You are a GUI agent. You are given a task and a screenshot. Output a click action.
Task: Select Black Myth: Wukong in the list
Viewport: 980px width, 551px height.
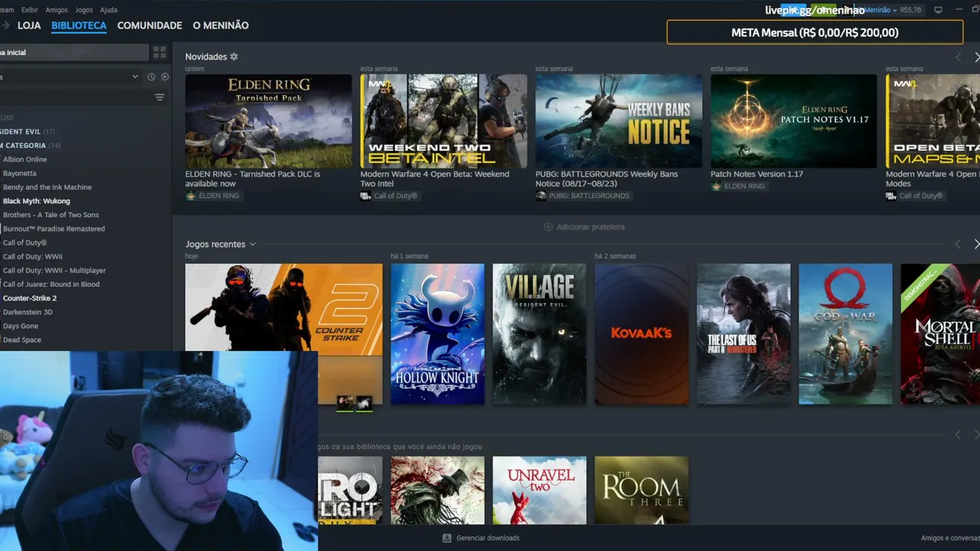[36, 201]
